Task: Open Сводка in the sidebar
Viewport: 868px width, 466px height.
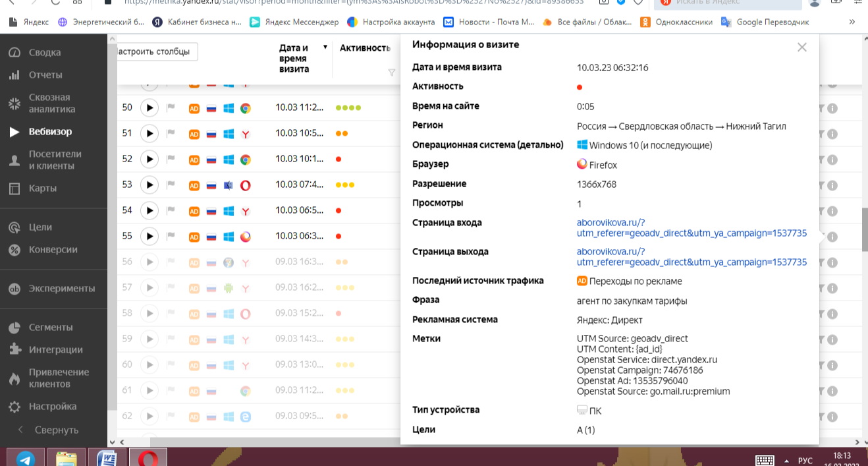Action: [x=45, y=53]
